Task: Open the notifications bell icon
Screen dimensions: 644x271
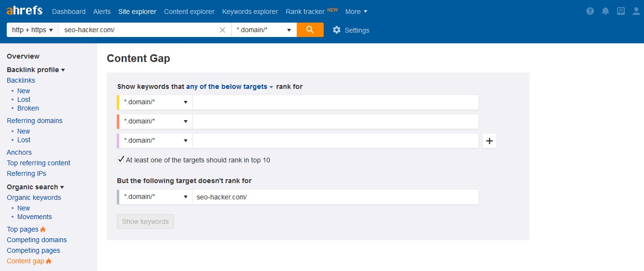Action: tap(606, 11)
